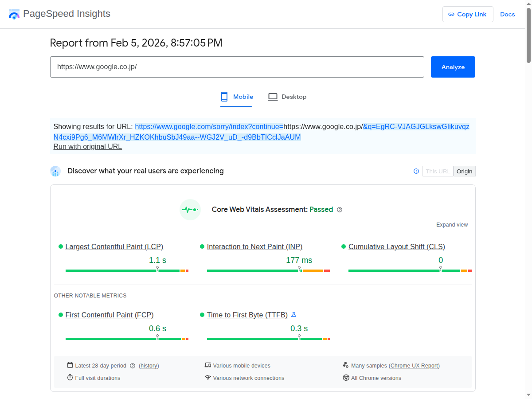Click the experimental flask icon beside TTFB
The height and width of the screenshot is (399, 532).
click(x=293, y=315)
